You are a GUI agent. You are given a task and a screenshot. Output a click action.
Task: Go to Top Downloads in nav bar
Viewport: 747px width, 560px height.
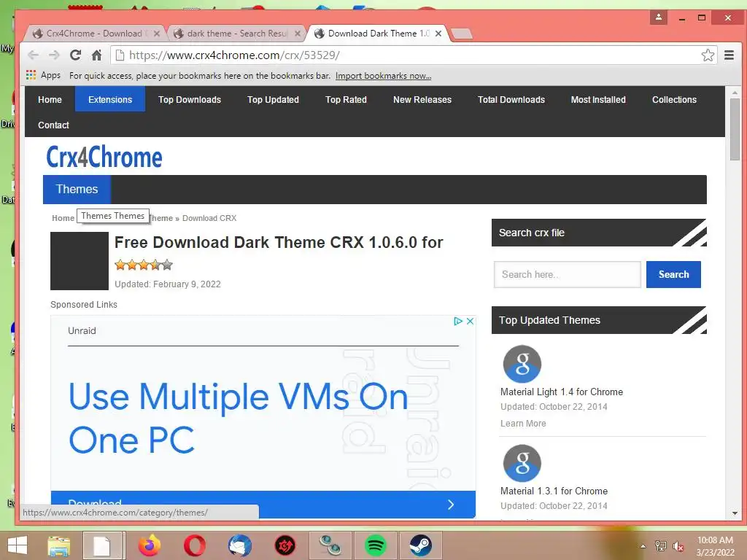pyautogui.click(x=190, y=99)
